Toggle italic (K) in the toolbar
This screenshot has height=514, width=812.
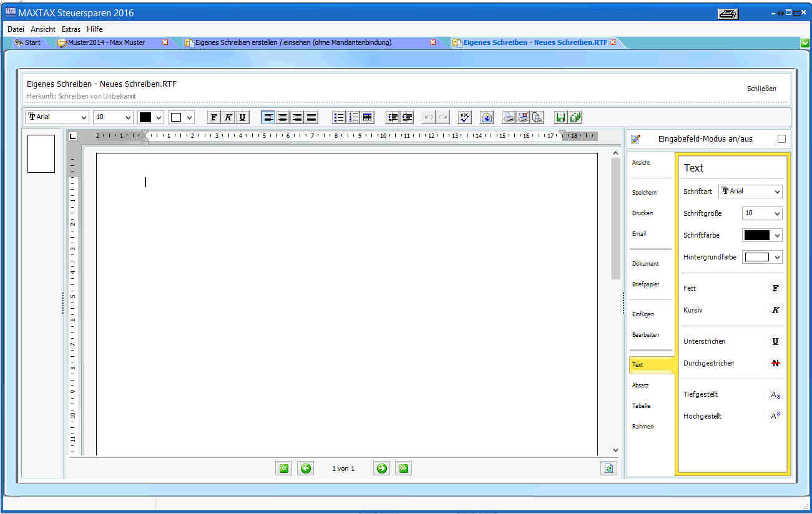[x=228, y=117]
